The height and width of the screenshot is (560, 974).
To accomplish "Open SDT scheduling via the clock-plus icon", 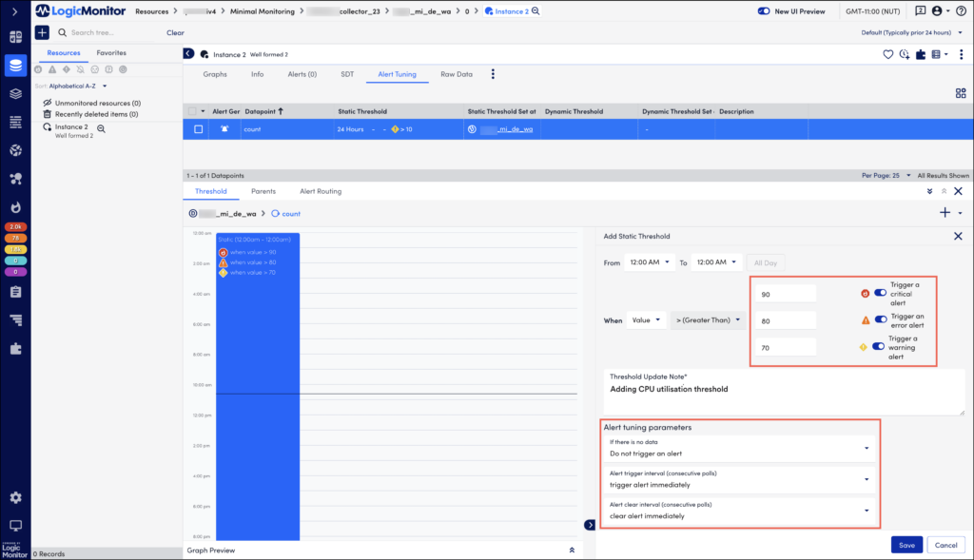I will [906, 54].
